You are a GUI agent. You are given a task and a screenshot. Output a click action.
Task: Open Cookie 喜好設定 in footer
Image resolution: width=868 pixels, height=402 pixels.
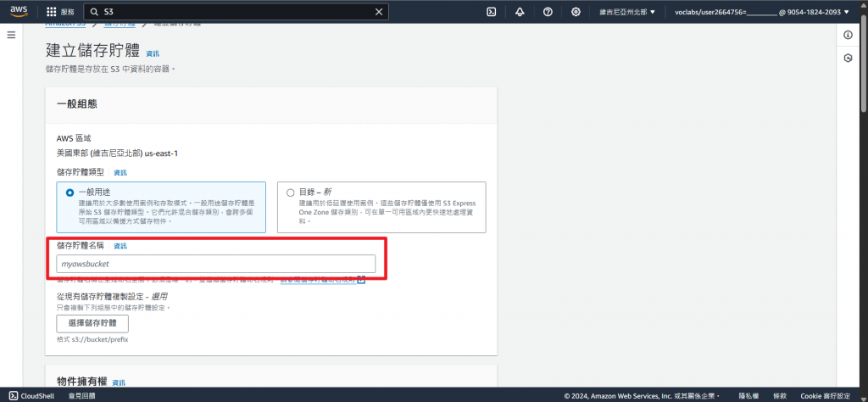point(826,396)
